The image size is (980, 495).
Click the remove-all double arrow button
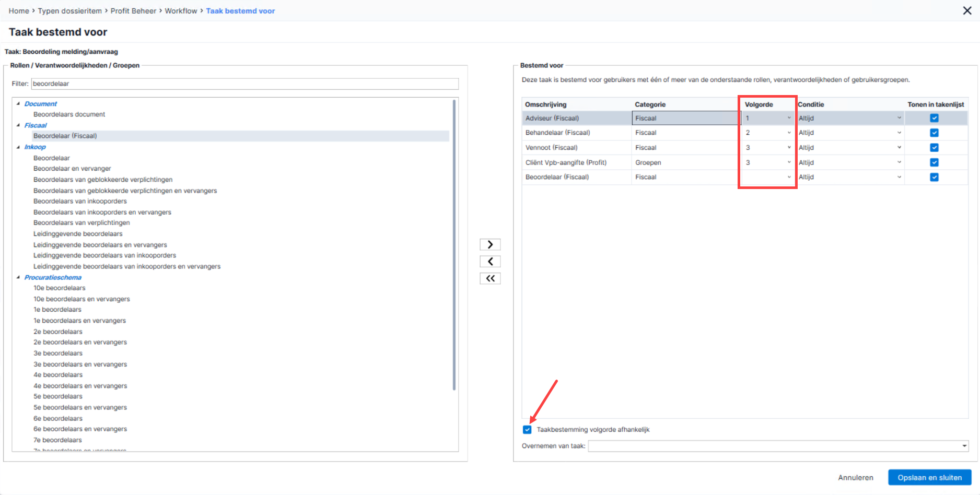[490, 278]
